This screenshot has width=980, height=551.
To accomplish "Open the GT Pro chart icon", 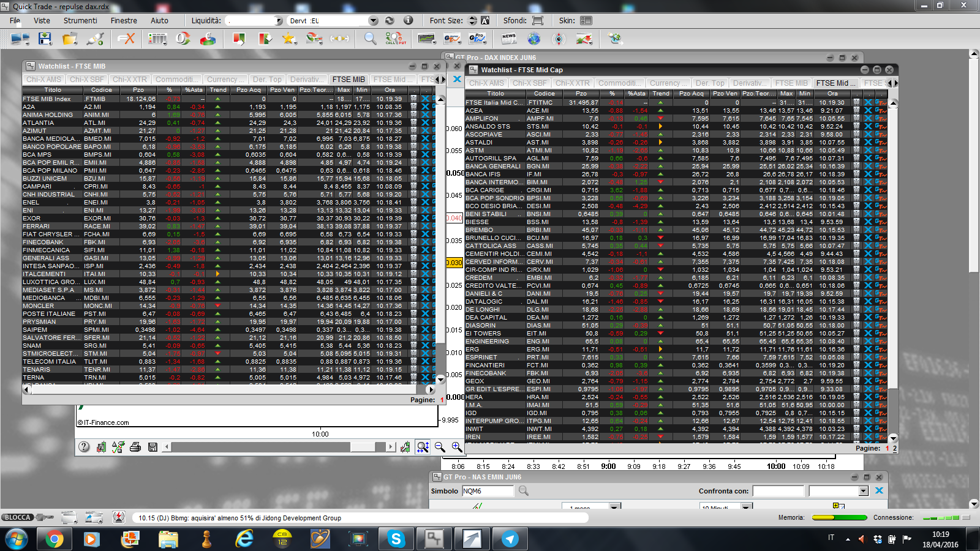I will coord(477,39).
